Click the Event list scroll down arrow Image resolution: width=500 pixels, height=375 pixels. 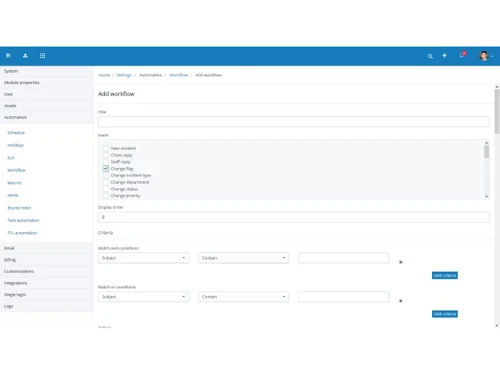[486, 197]
